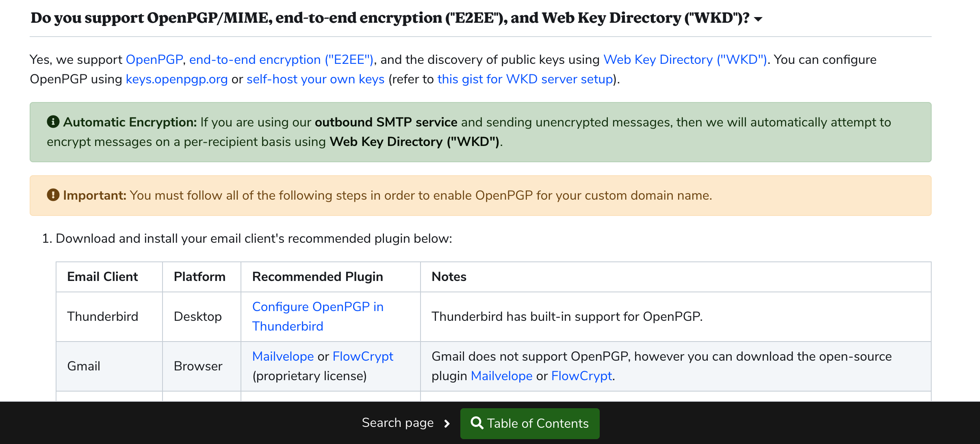980x444 pixels.
Task: Open the self-host your own keys link
Action: [x=316, y=79]
